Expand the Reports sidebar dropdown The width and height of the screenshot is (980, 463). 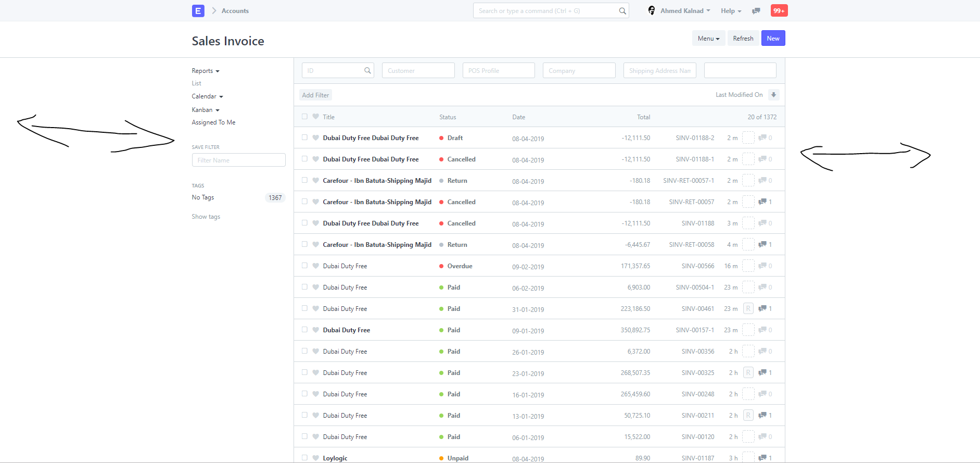point(206,71)
